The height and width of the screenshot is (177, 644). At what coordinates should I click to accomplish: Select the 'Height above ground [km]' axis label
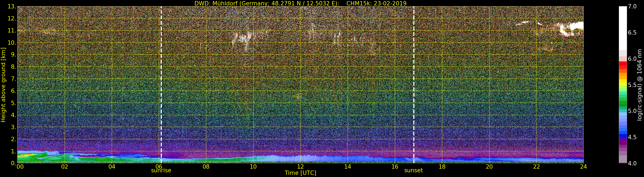point(3,85)
